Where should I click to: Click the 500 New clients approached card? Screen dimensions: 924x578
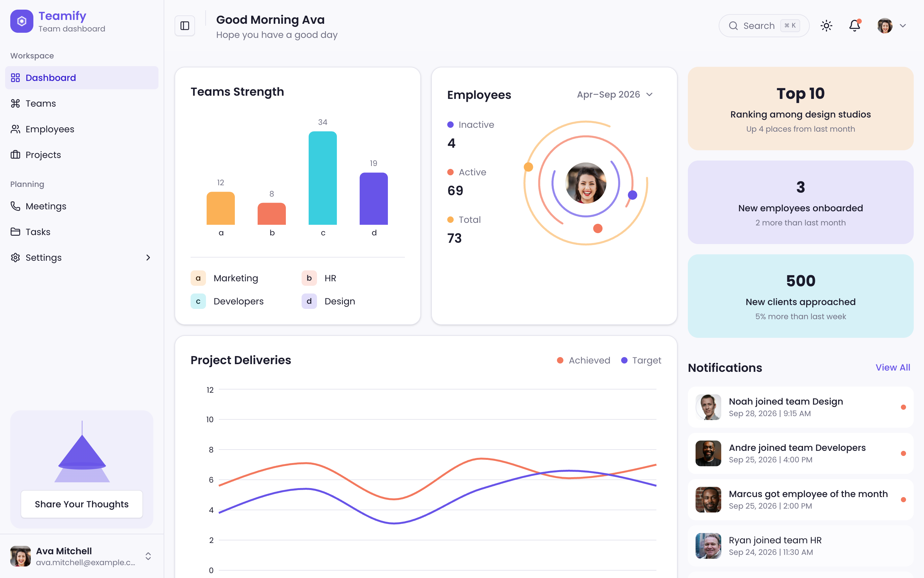pos(801,296)
